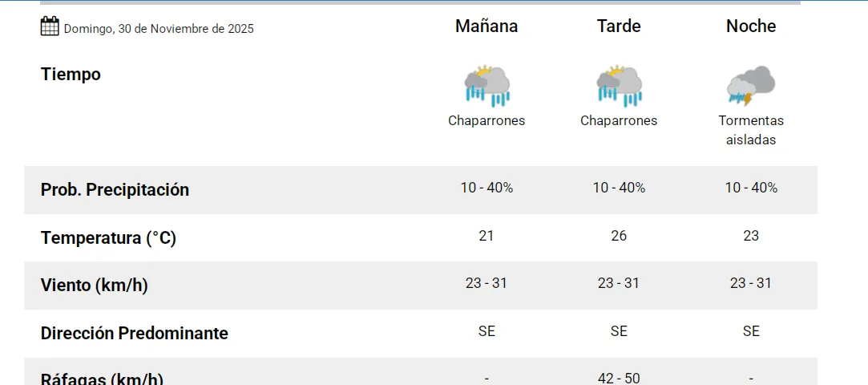The width and height of the screenshot is (868, 385).
Task: Select the Noche column header
Action: point(751,26)
